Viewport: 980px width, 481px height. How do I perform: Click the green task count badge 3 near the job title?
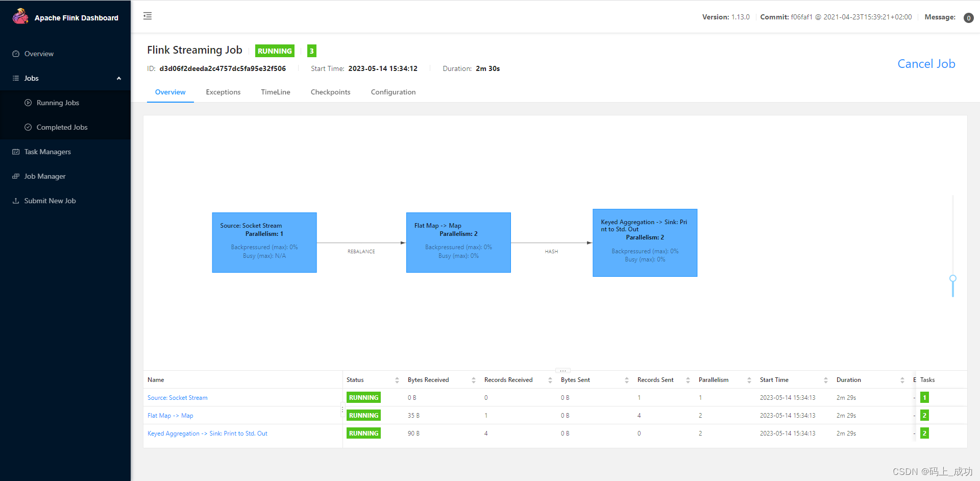pyautogui.click(x=312, y=51)
